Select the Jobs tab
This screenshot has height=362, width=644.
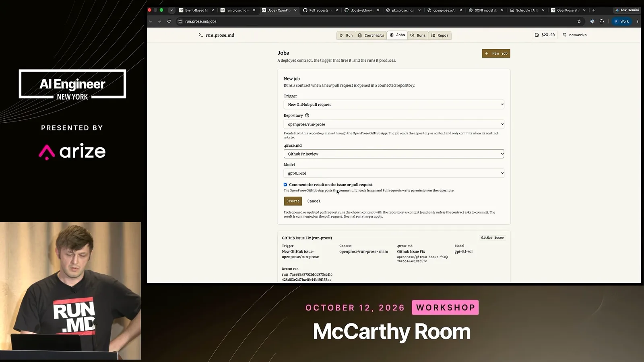click(x=397, y=35)
